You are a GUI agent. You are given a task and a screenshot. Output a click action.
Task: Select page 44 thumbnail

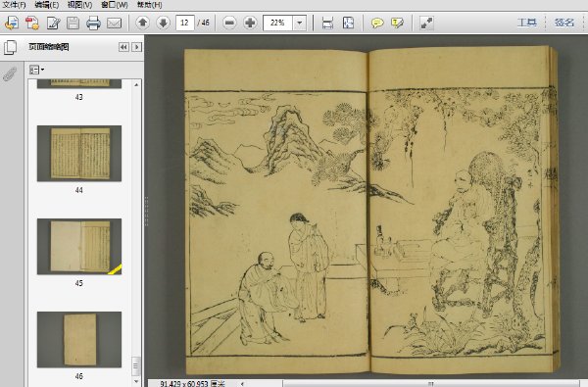pos(79,154)
